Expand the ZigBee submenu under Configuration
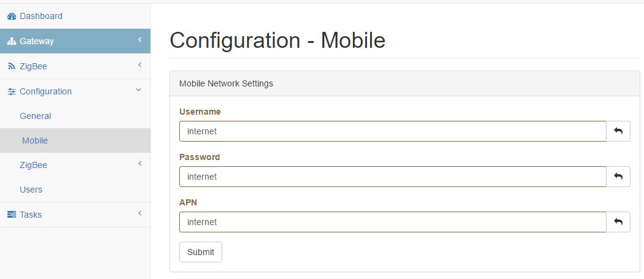The height and width of the screenshot is (279, 644). pyautogui.click(x=139, y=164)
